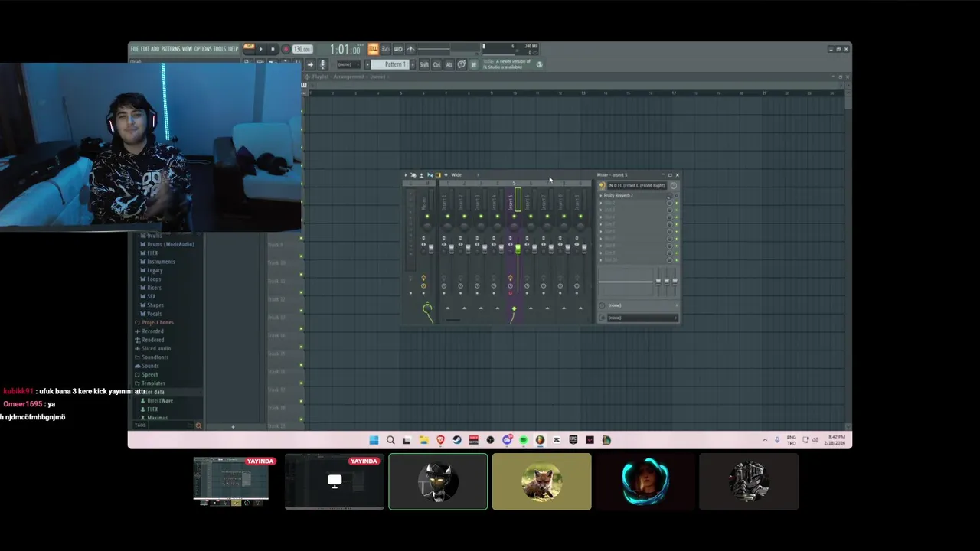Open the TOOLS menu
This screenshot has width=980, height=551.
(x=220, y=48)
